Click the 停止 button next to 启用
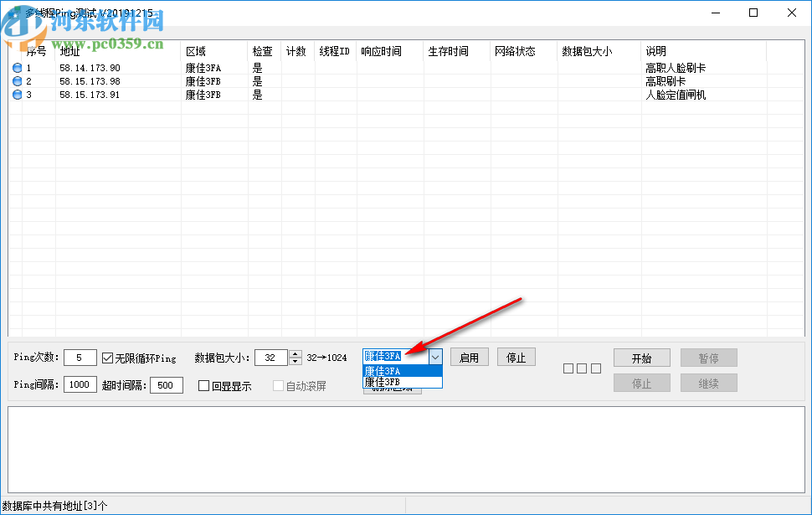The image size is (812, 515). [516, 356]
